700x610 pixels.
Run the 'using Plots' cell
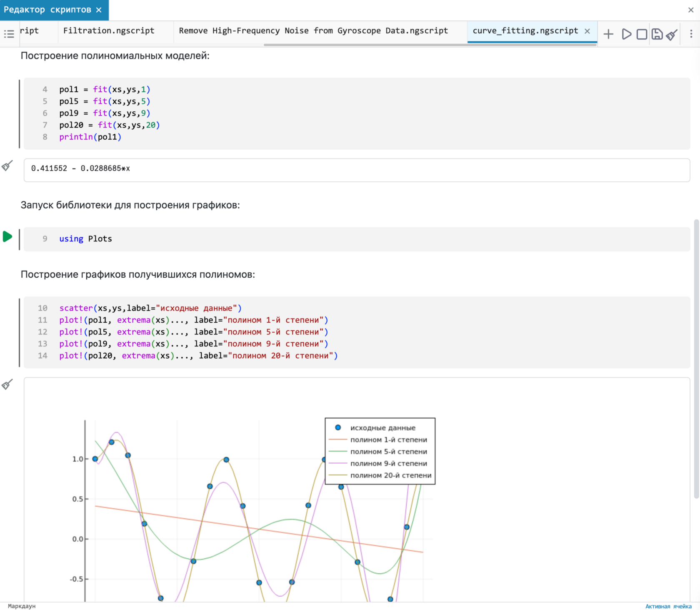point(7,237)
